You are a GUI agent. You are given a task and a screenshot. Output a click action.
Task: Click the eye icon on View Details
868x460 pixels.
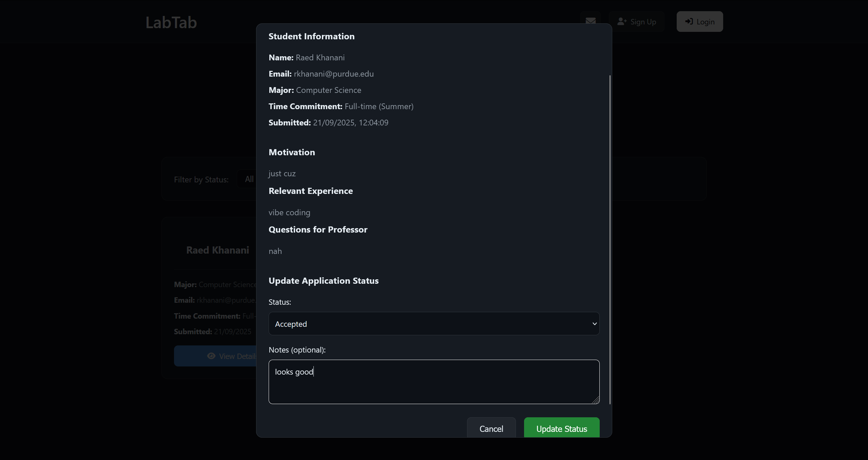coord(211,356)
